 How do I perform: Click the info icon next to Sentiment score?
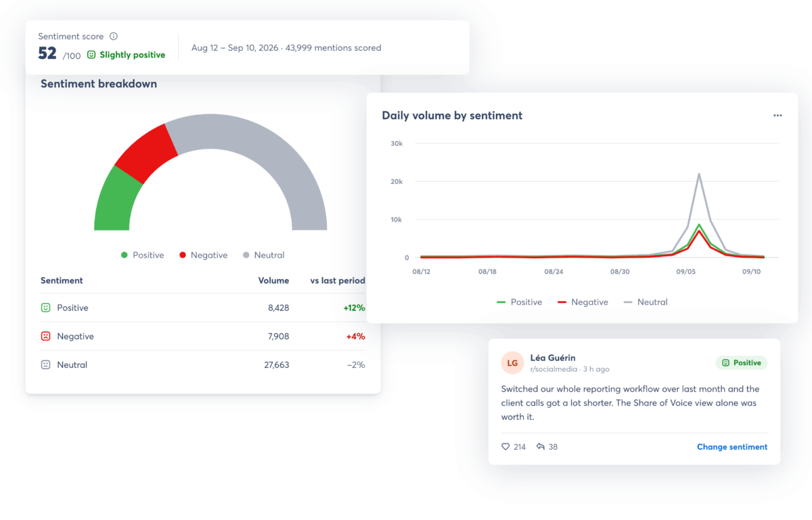tap(114, 37)
